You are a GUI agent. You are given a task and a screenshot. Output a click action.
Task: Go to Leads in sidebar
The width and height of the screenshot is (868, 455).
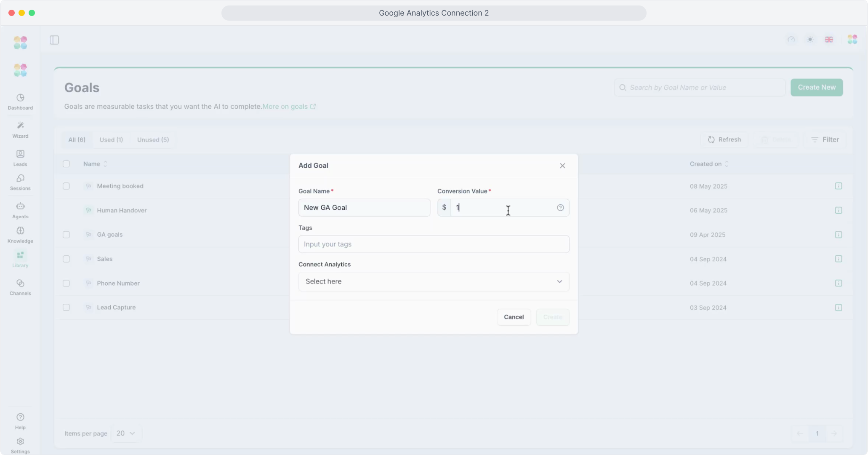pyautogui.click(x=20, y=158)
